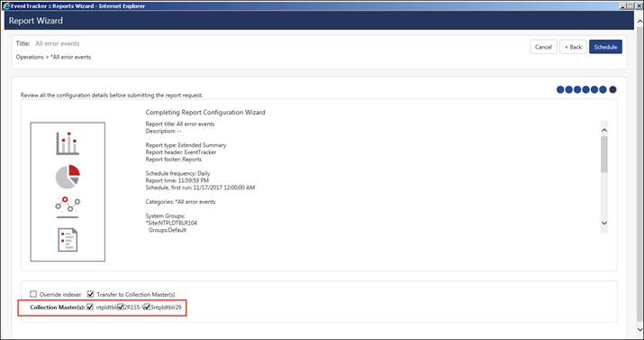Click the bar chart report icon

68,143
